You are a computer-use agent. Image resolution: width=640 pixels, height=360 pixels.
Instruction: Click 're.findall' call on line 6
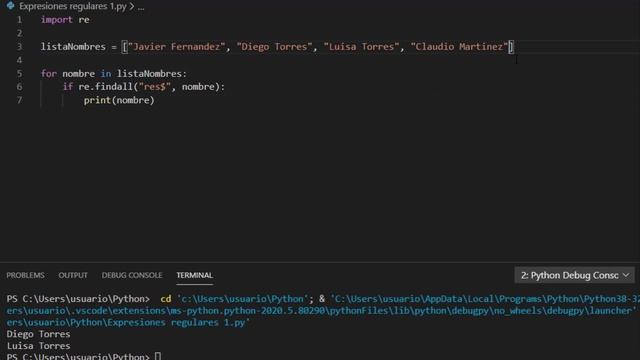pos(105,87)
